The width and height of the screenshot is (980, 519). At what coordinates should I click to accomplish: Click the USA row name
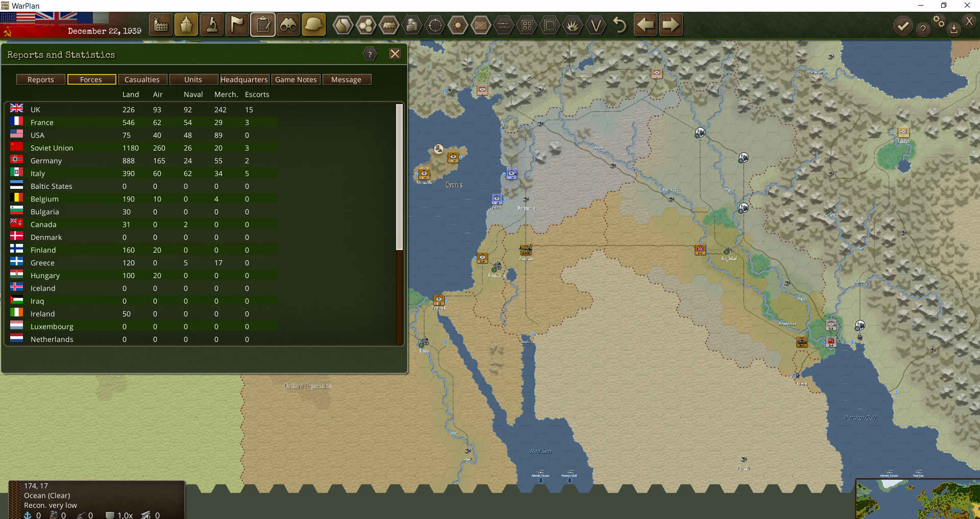(37, 135)
